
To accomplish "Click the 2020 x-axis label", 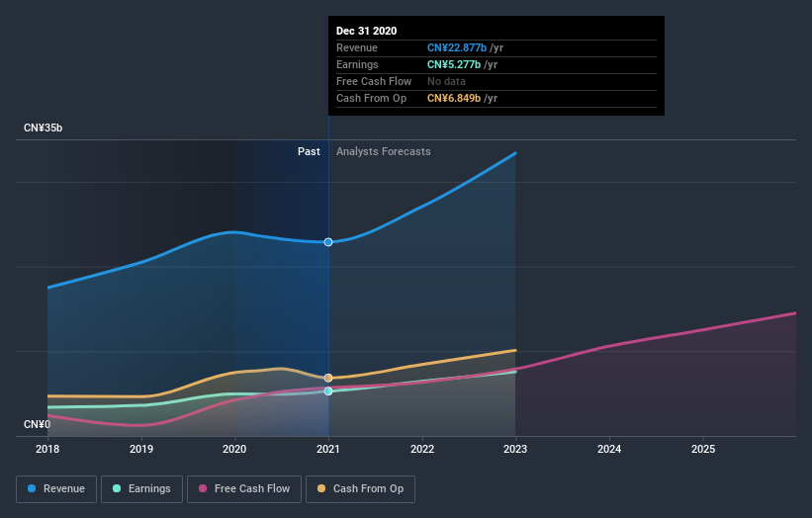I will tap(234, 449).
